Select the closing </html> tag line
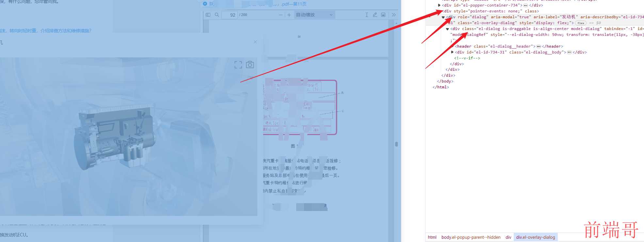 tap(441, 87)
